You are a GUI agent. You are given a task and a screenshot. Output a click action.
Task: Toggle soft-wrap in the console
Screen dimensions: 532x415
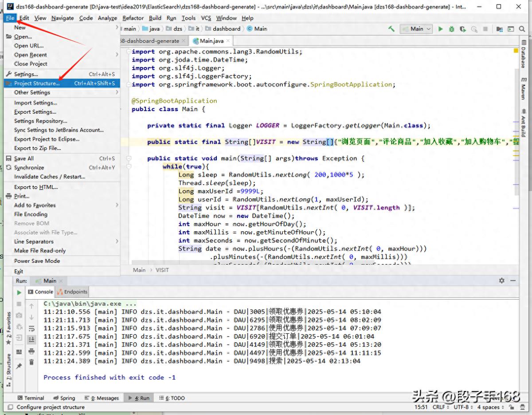(31, 328)
